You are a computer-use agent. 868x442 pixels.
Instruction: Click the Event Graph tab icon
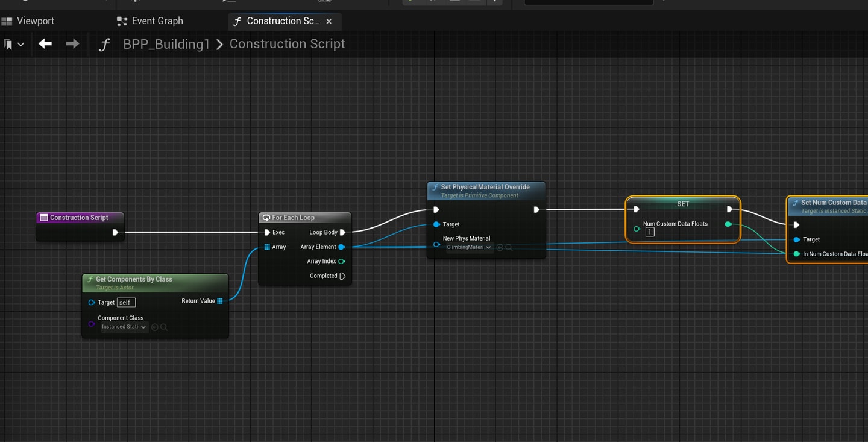point(122,21)
